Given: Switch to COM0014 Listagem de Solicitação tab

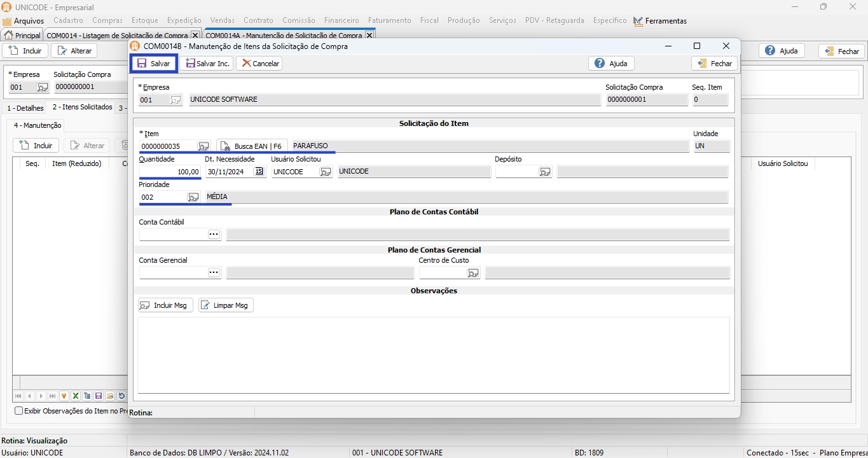Looking at the screenshot, I should pos(117,36).
